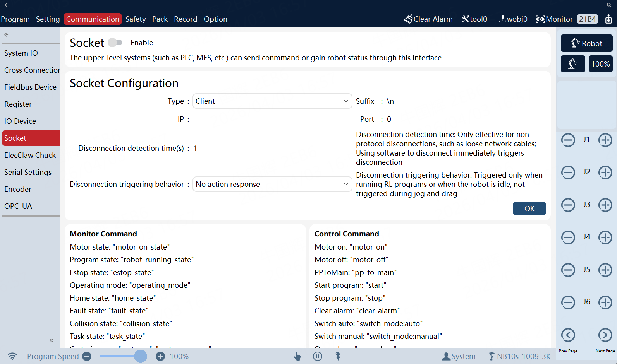The width and height of the screenshot is (617, 364).
Task: Toggle the hand drag mode icon
Action: pyautogui.click(x=297, y=356)
